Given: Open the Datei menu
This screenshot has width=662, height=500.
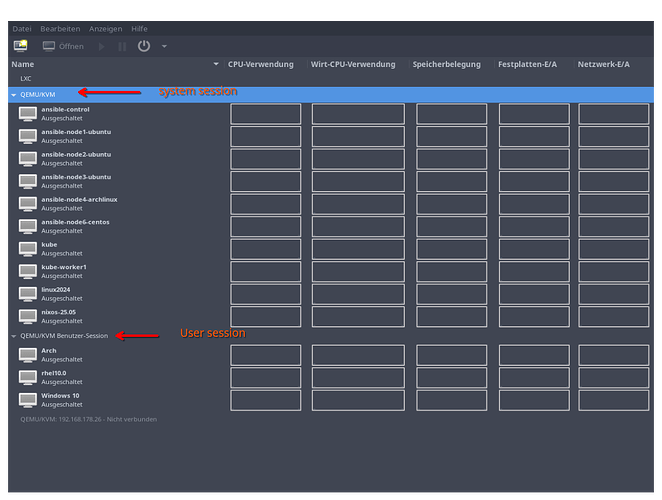Looking at the screenshot, I should 22,29.
